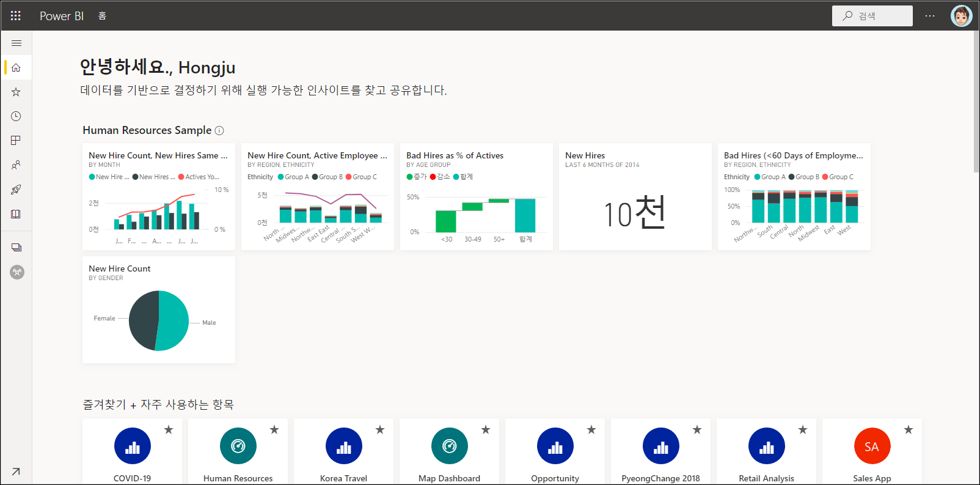Collapse the navigation pane hamburger menu
Image resolution: width=980 pixels, height=485 pixels.
(16, 43)
